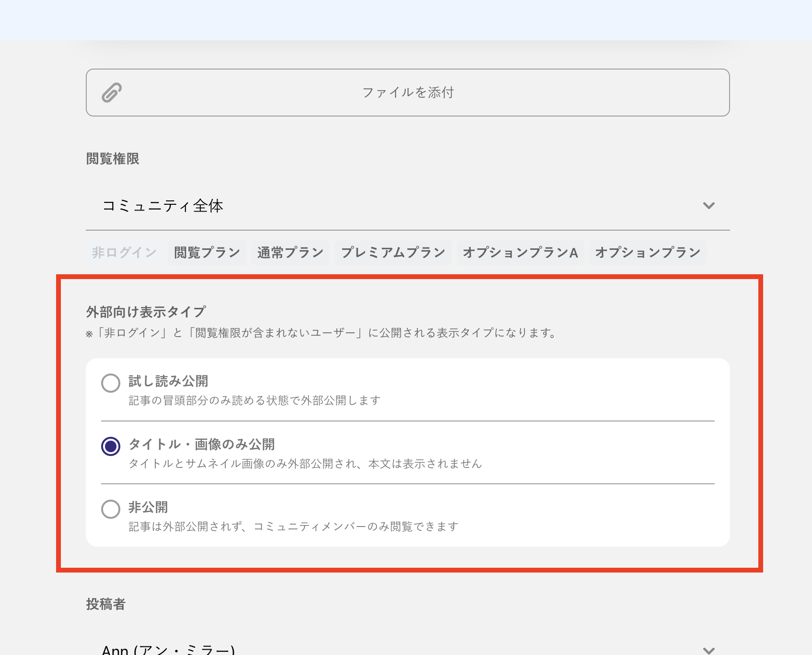
Task: Click the ファイルを添付 upload area
Action: pyautogui.click(x=407, y=93)
